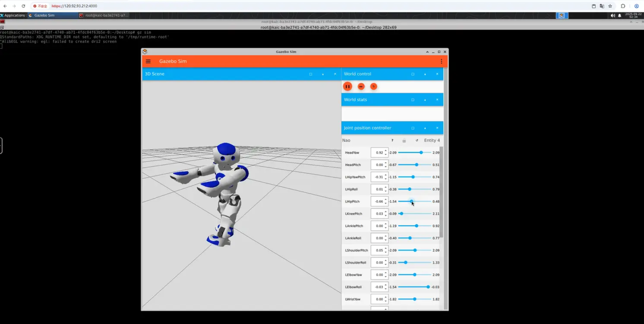Pause the simulation in World control

pyautogui.click(x=347, y=87)
